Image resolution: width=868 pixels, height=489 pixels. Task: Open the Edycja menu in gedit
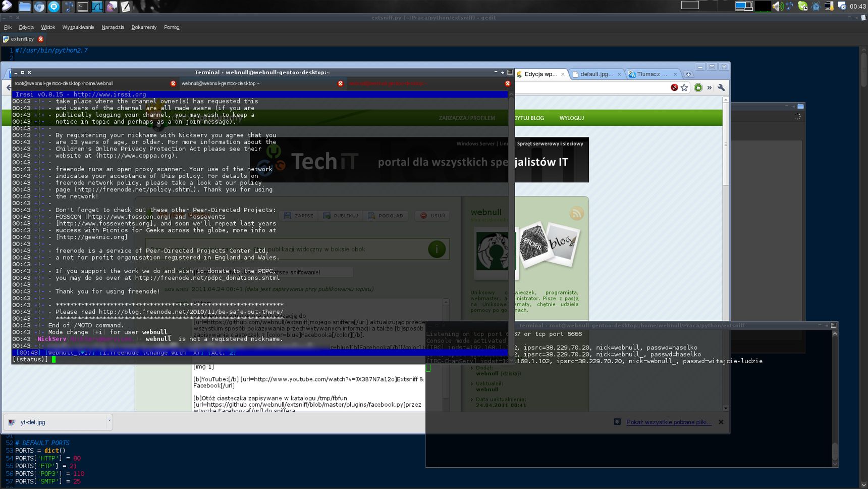coord(26,27)
